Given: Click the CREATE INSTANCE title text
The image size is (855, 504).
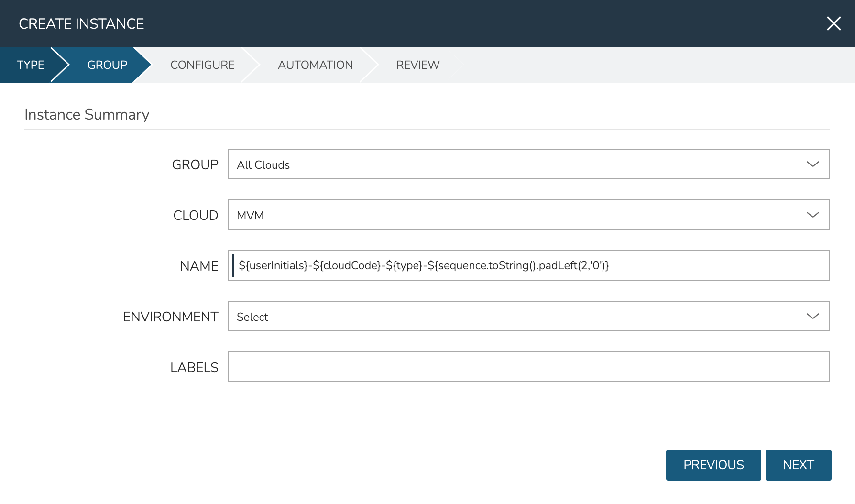Looking at the screenshot, I should [81, 24].
